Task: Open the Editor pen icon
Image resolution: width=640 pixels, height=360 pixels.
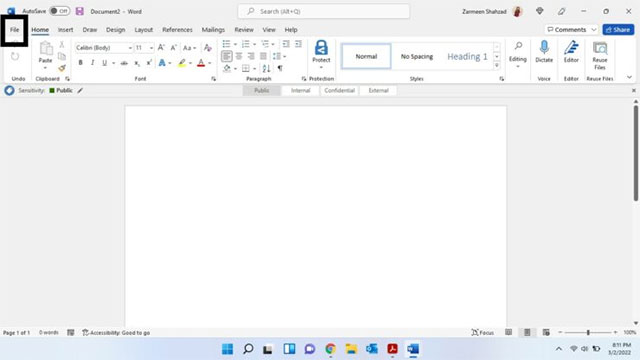Action: 571,47
